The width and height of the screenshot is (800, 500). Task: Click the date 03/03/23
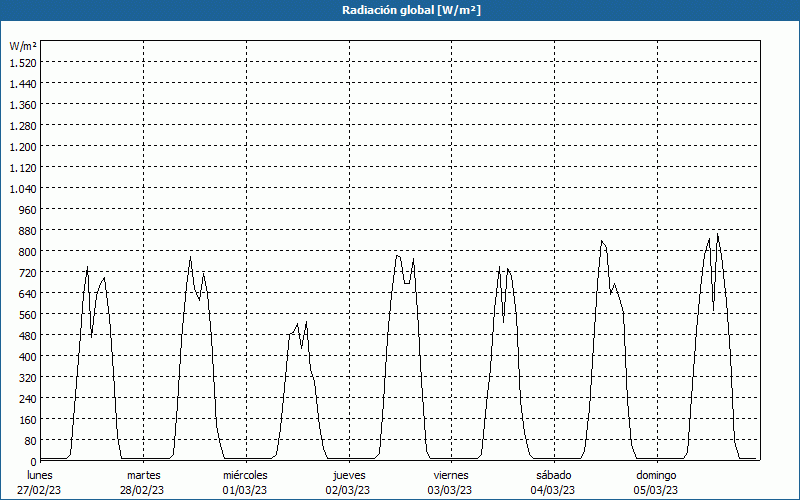(450, 490)
